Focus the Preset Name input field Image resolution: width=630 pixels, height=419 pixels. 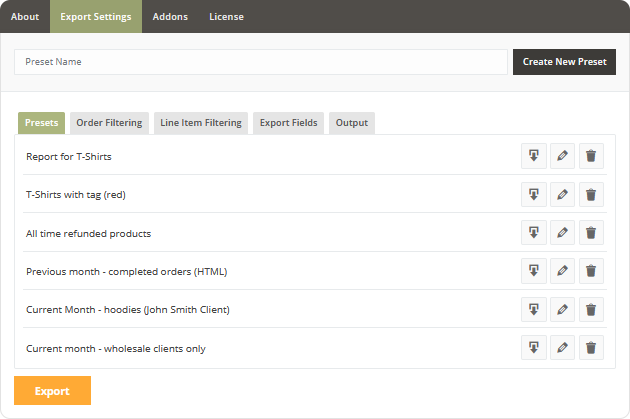(261, 62)
